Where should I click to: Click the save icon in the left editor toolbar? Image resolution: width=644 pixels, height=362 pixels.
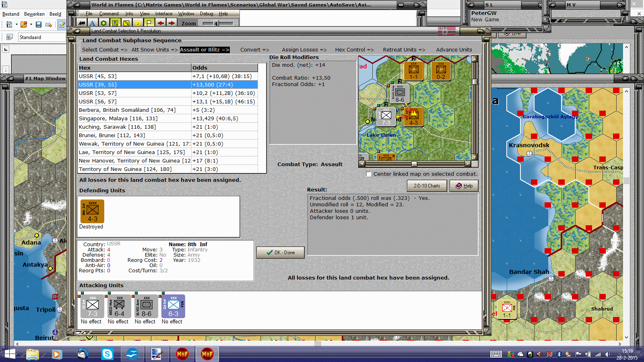click(x=39, y=25)
